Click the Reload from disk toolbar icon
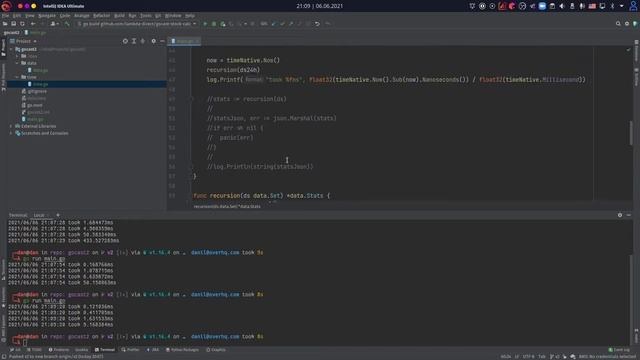This screenshot has height=360, width=640. pos(22,24)
